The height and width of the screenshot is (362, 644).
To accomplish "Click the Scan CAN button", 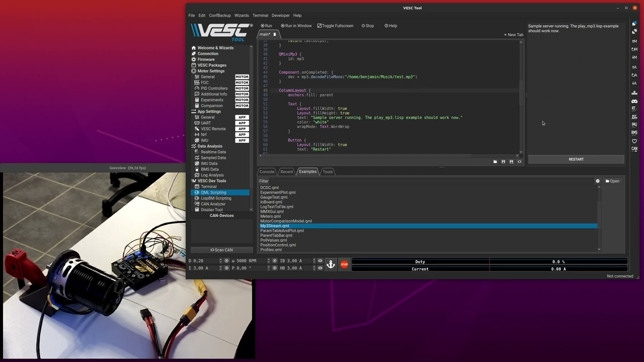I will click(221, 250).
